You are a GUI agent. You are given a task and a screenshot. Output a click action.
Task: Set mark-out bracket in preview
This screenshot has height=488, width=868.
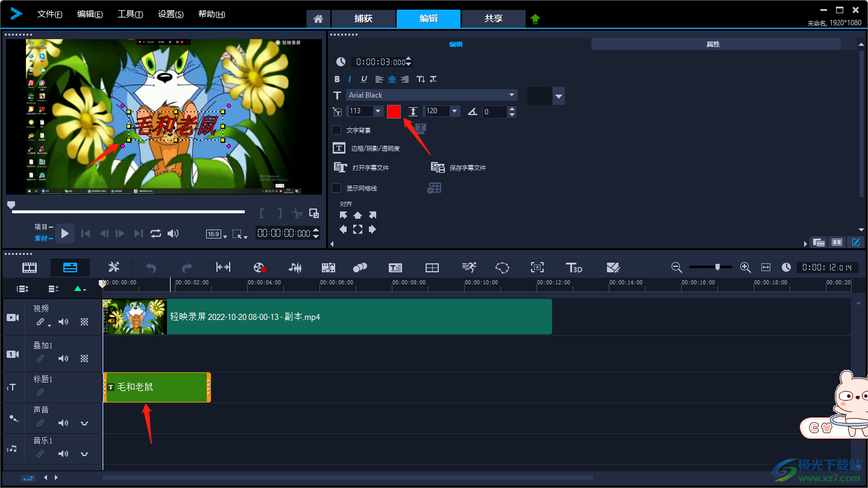(x=279, y=213)
